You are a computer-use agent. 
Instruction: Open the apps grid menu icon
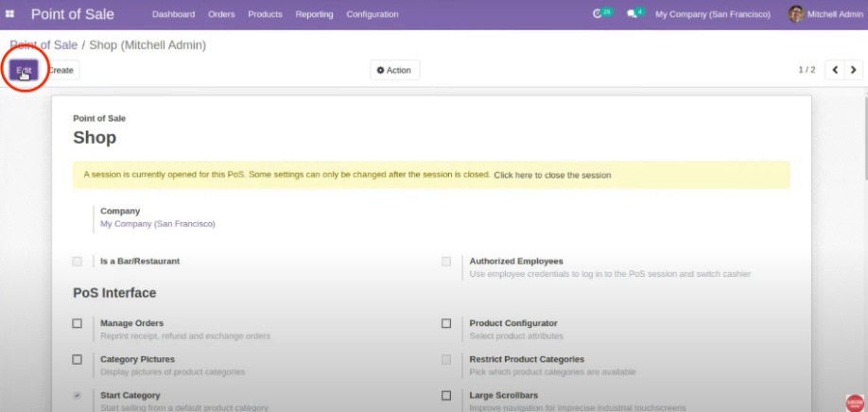coord(10,14)
